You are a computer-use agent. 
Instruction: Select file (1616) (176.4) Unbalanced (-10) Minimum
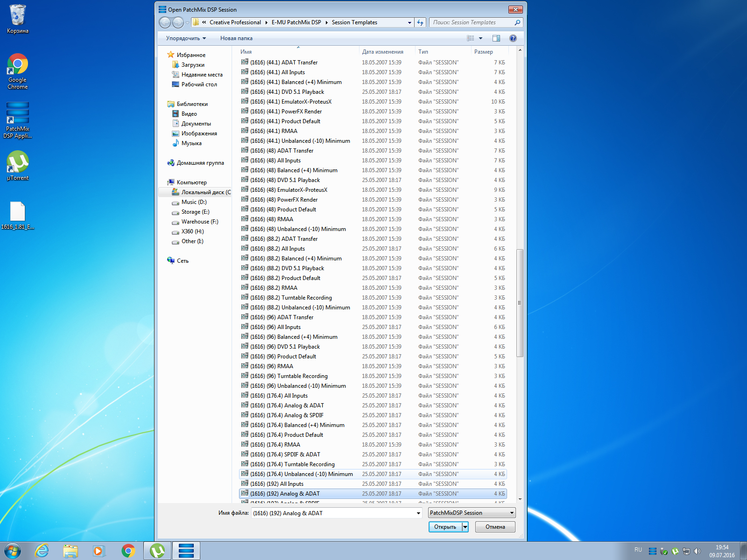(373, 474)
